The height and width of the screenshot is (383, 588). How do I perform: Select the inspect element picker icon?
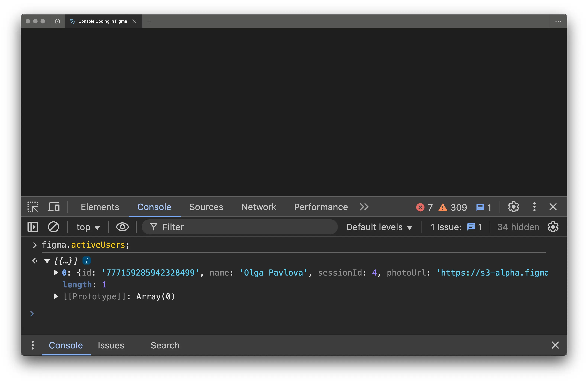point(33,207)
